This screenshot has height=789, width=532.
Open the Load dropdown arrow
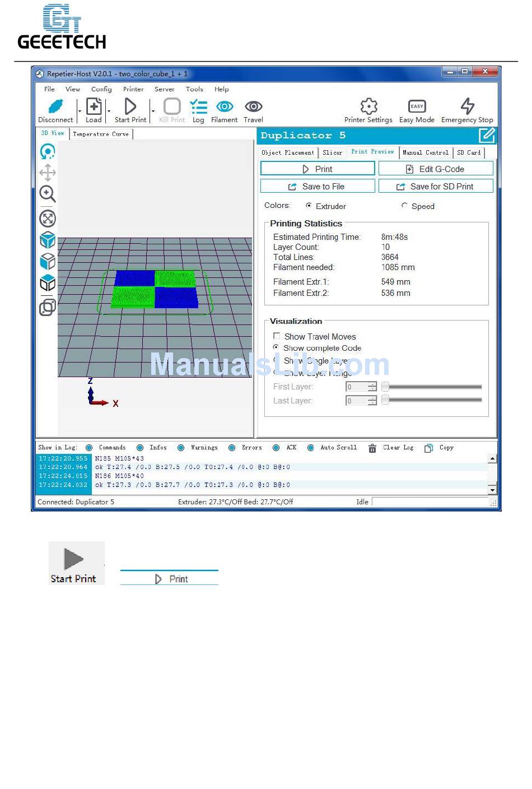point(109,112)
